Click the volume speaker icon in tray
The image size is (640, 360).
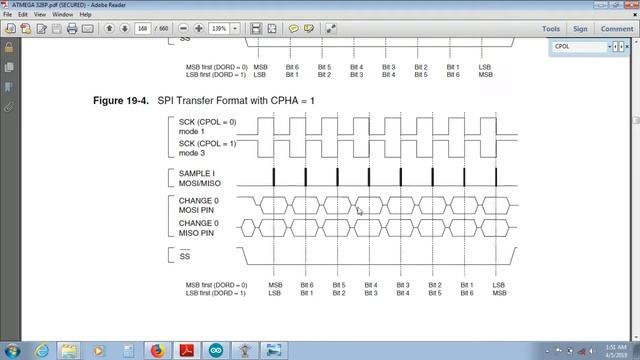click(x=591, y=351)
